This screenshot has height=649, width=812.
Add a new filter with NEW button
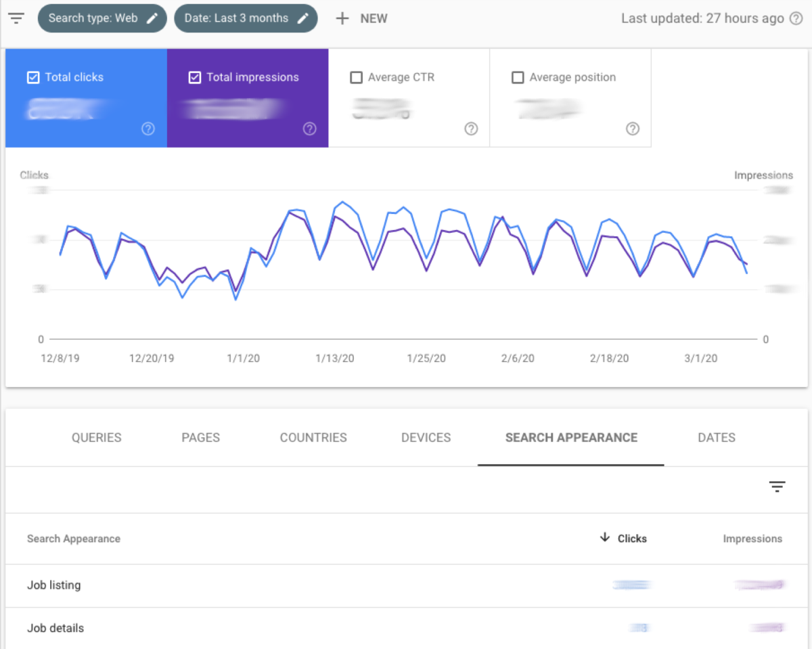(x=362, y=19)
